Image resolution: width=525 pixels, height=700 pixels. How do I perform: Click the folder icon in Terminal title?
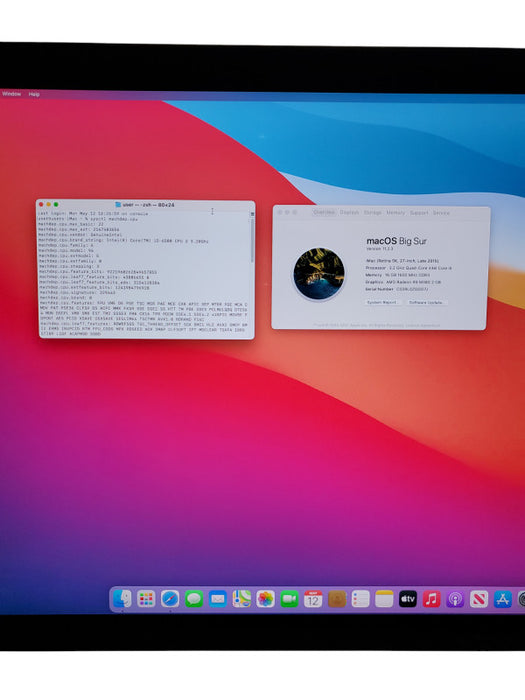[118, 204]
